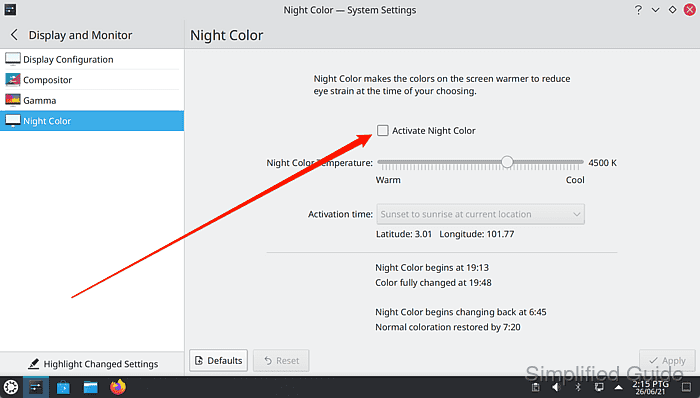Open the KDE application launcher
700x398 pixels.
(x=11, y=387)
